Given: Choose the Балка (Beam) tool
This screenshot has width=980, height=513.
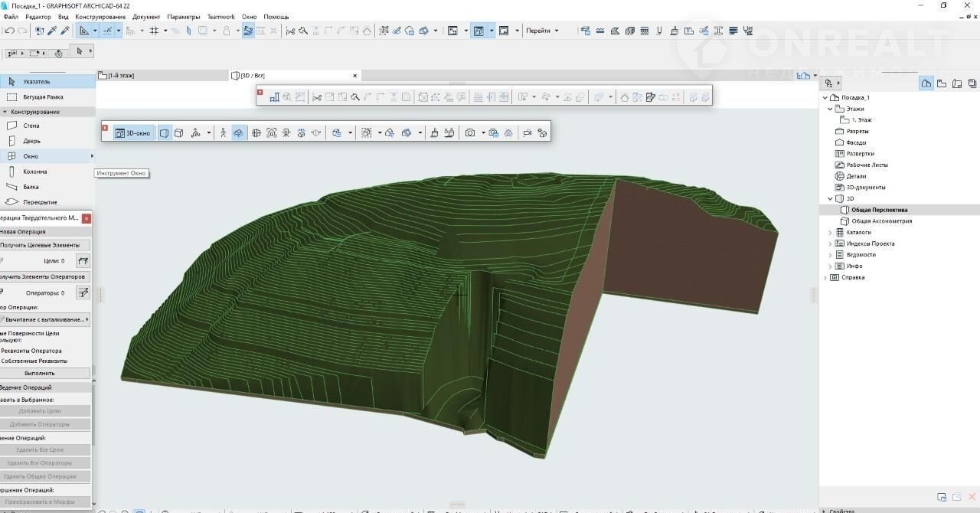Looking at the screenshot, I should 31,187.
